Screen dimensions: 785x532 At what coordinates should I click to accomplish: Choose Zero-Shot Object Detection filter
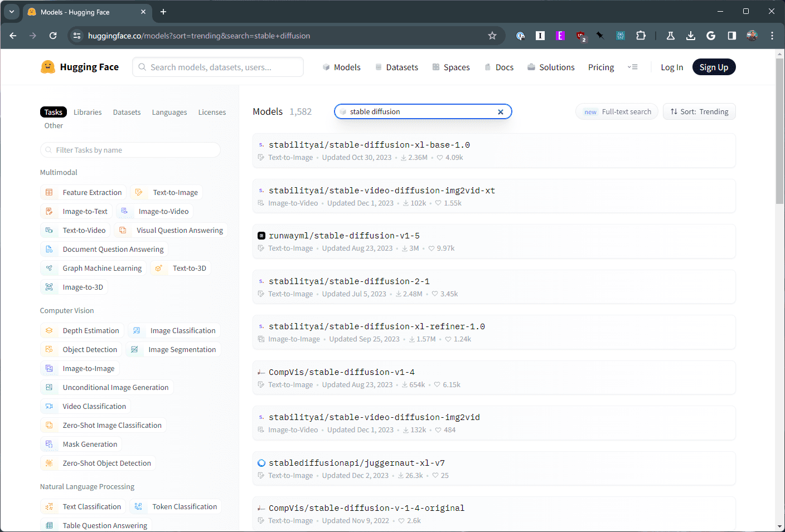(98, 463)
